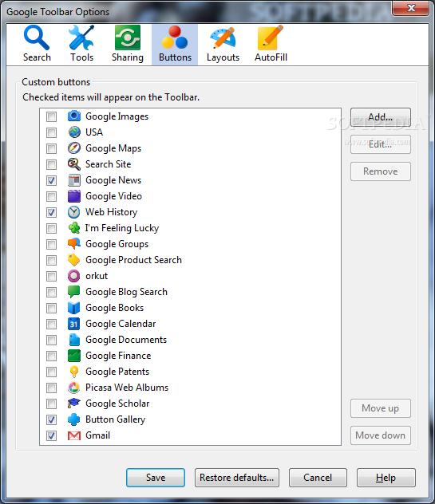Tick the Google Scholar checkbox
435x504 pixels.
coord(51,404)
